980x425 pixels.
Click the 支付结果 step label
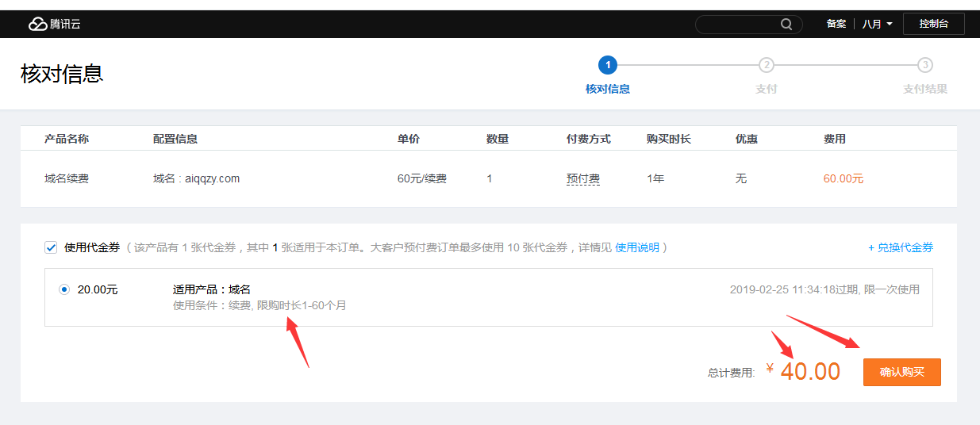(924, 89)
